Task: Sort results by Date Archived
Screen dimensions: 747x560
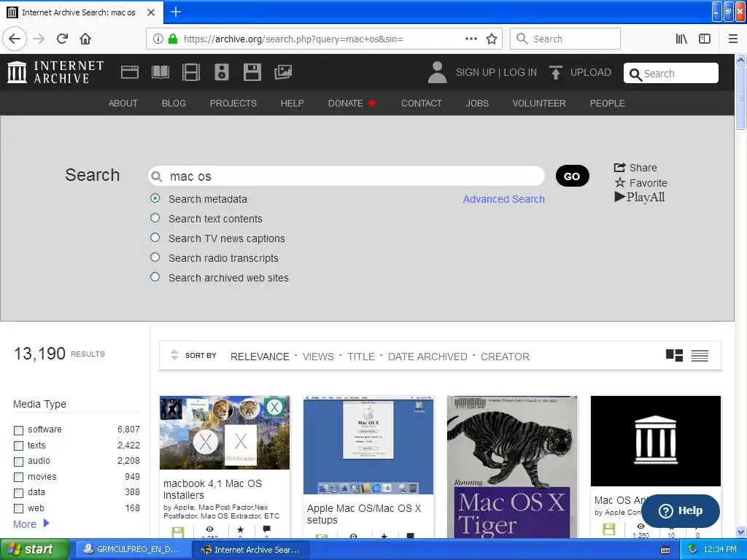Action: 427,357
